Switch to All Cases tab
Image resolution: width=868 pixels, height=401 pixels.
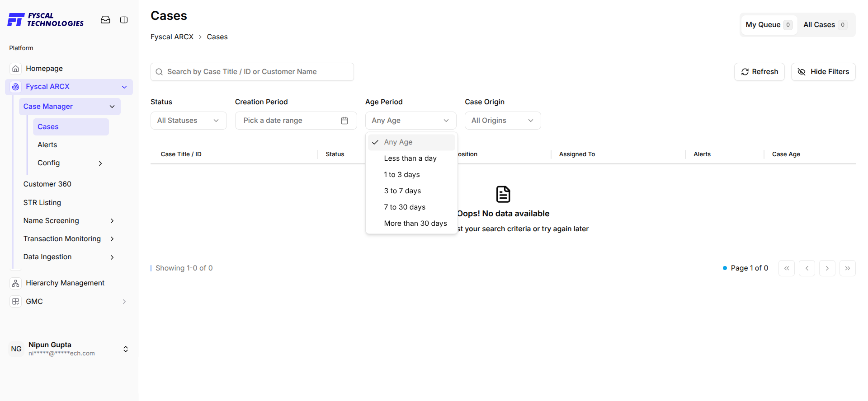click(x=825, y=25)
